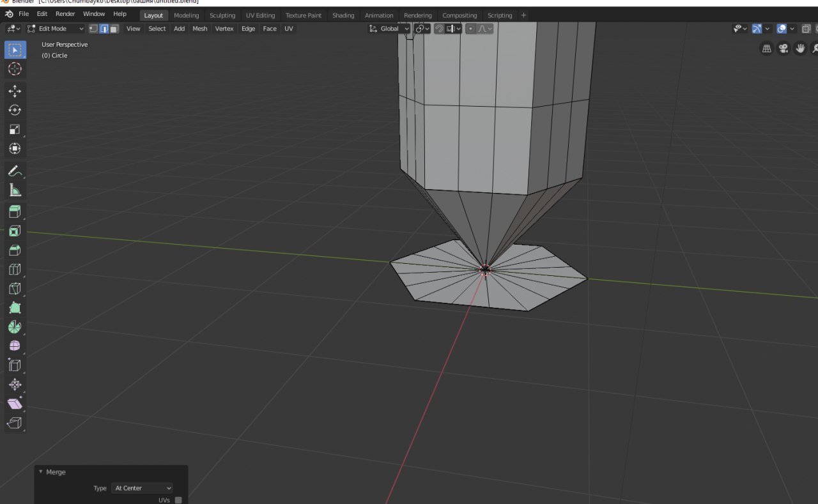This screenshot has width=818, height=504.
Task: Click the merged center vertex on mesh
Action: pos(485,270)
